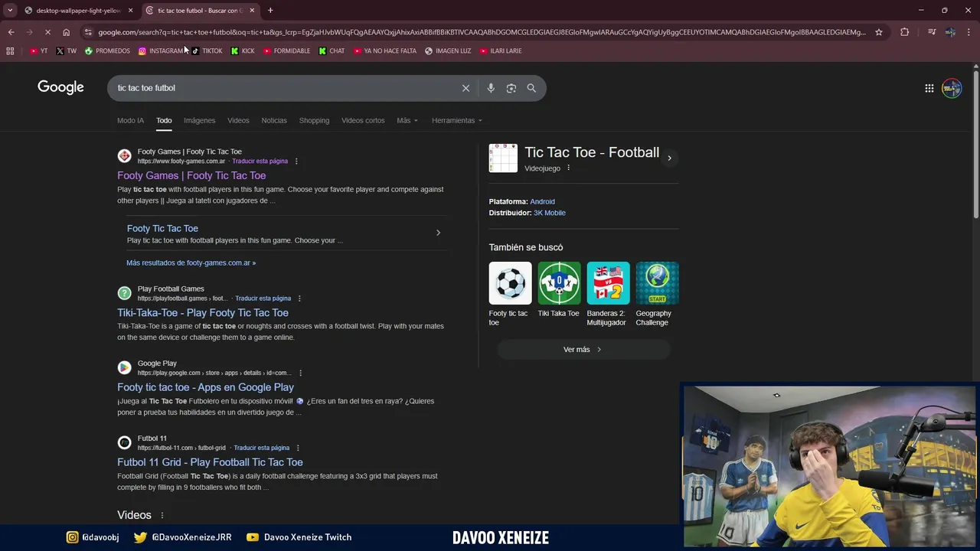Open the browser home page

[x=66, y=32]
